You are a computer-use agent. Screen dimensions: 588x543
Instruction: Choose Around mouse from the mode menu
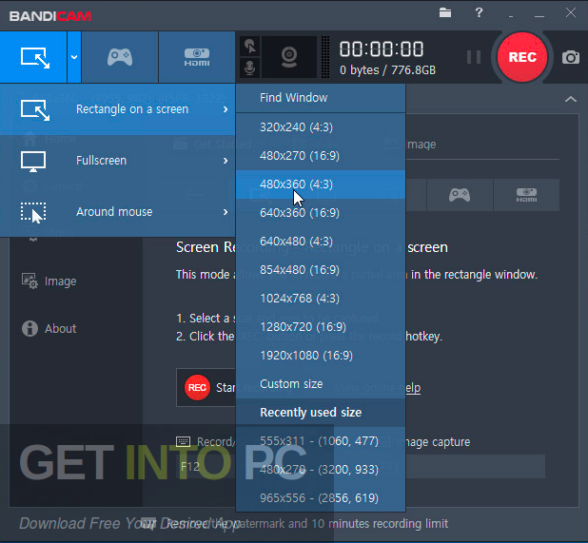(118, 212)
